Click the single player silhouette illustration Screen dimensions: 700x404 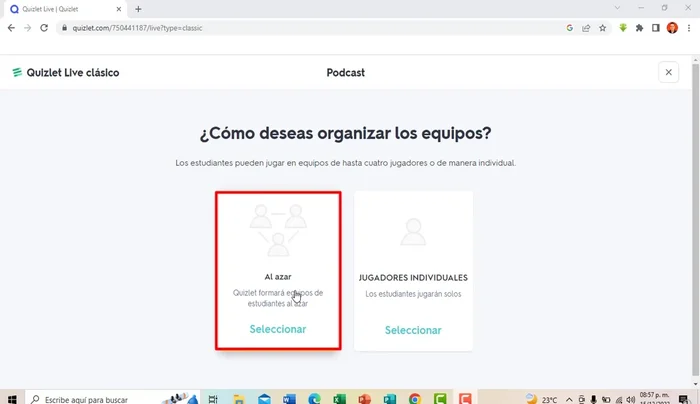pyautogui.click(x=413, y=232)
